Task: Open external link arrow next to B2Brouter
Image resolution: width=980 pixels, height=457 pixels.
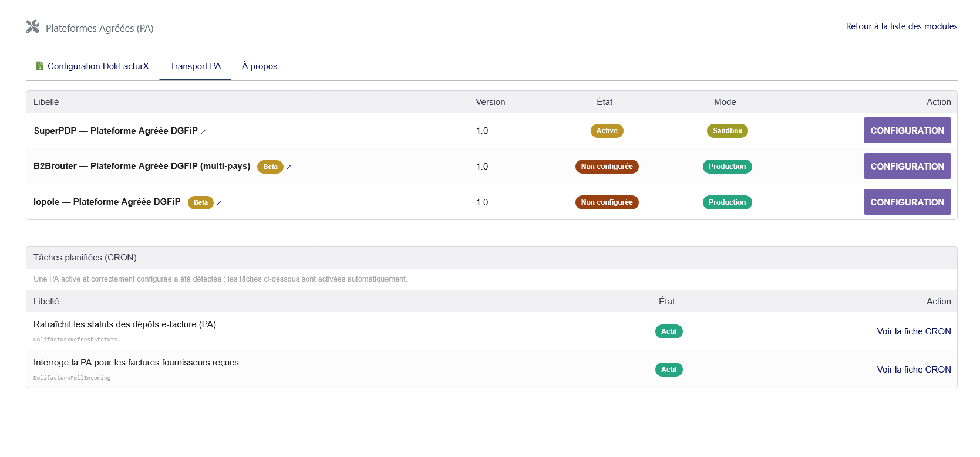Action: coord(289,167)
